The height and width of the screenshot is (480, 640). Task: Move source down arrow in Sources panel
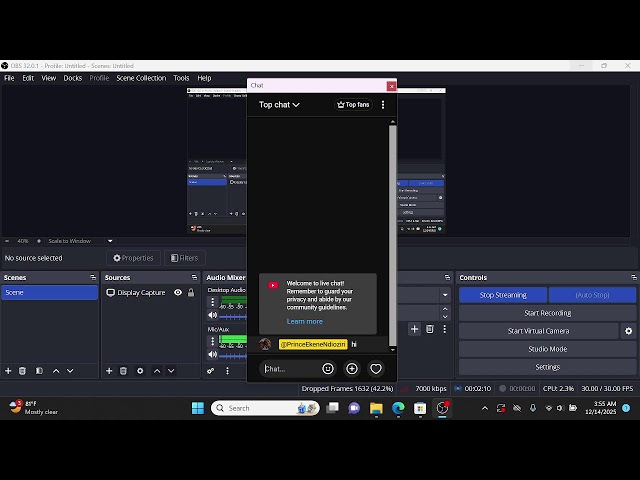click(171, 371)
